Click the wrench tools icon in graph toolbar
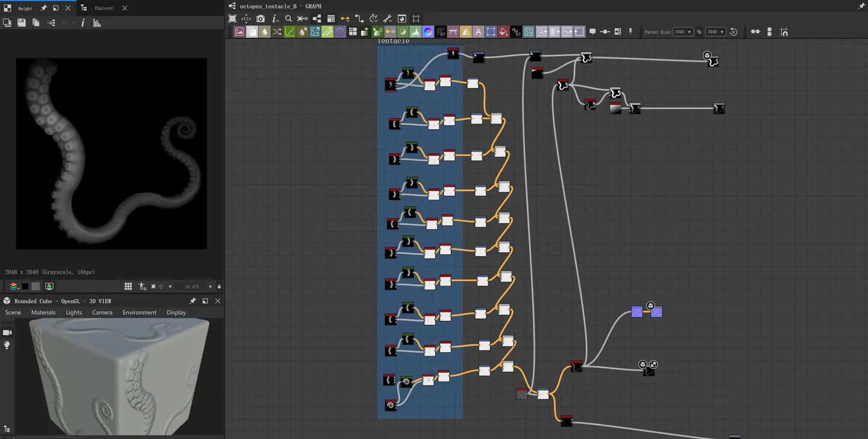The width and height of the screenshot is (868, 439). coord(388,19)
